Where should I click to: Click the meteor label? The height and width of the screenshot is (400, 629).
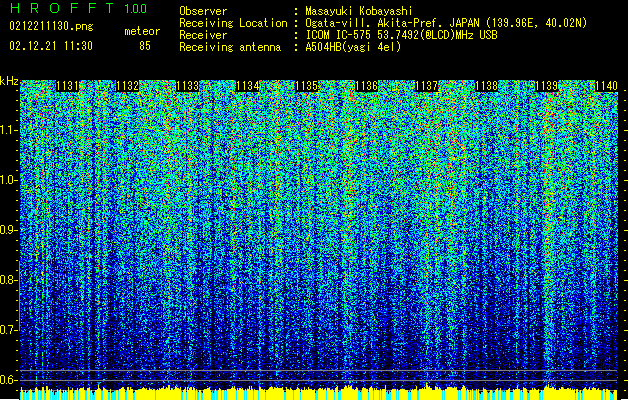coord(142,31)
